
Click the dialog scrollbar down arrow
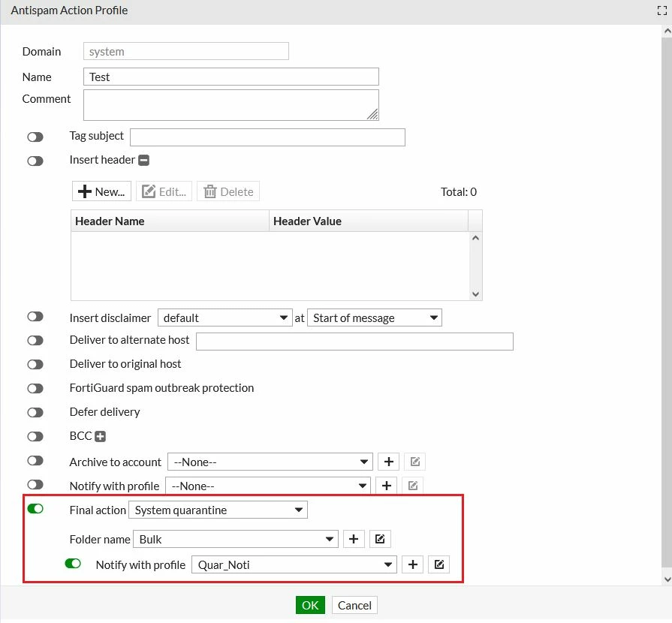coord(667,579)
